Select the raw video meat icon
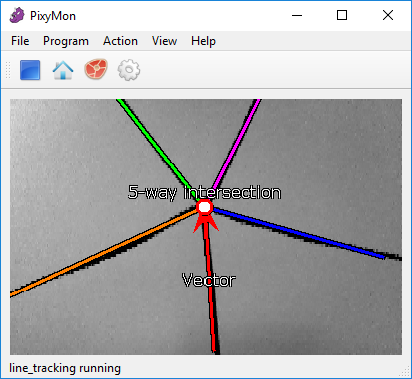This screenshot has width=412, height=379. tap(96, 69)
